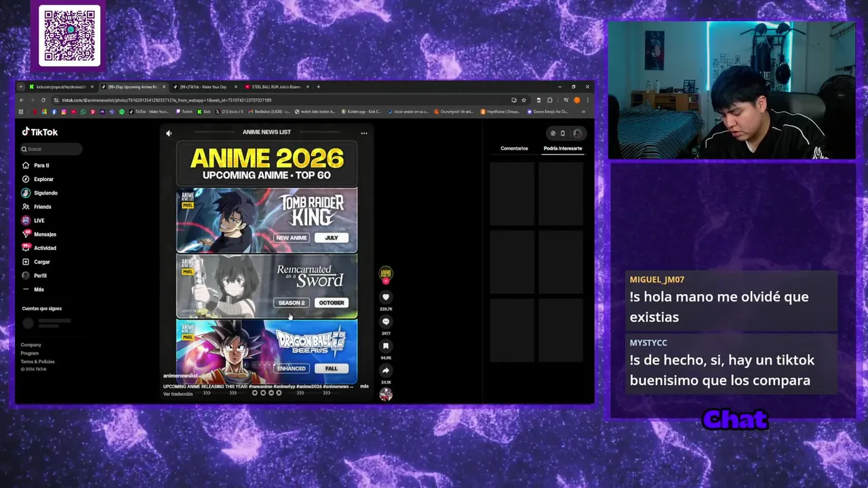868x488 pixels.
Task: Click the browser back arrow
Action: [22, 100]
